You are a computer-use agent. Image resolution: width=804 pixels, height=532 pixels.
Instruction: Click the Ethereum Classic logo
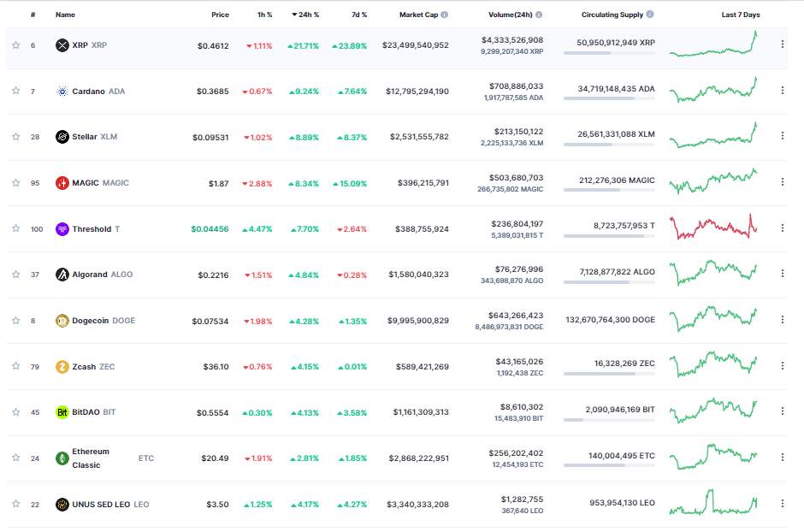coord(62,458)
